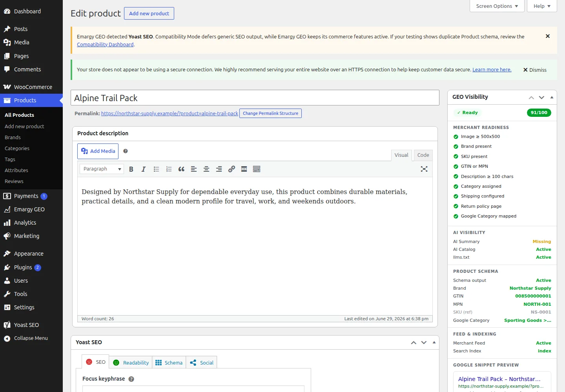Open the Add Media help icon
This screenshot has width=565, height=392.
tap(126, 151)
